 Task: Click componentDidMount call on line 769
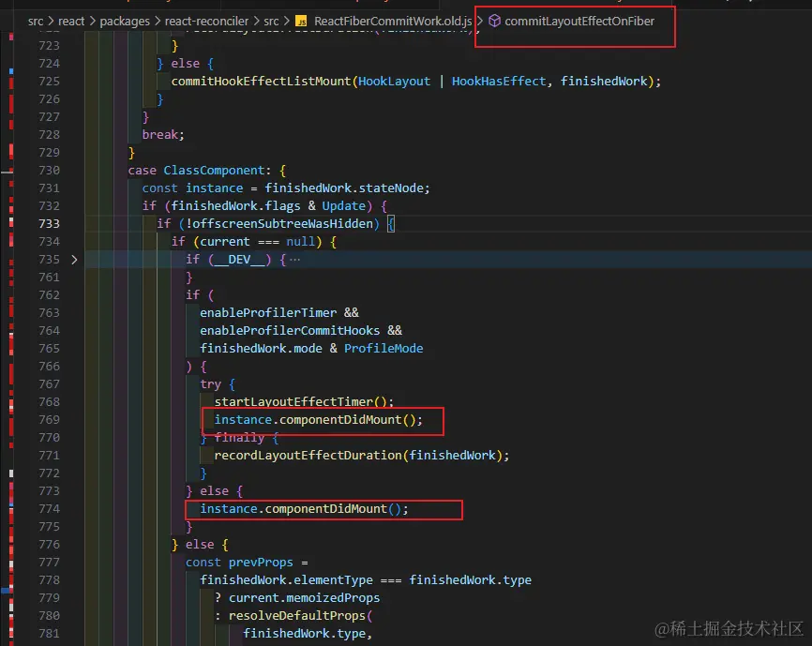(x=340, y=420)
